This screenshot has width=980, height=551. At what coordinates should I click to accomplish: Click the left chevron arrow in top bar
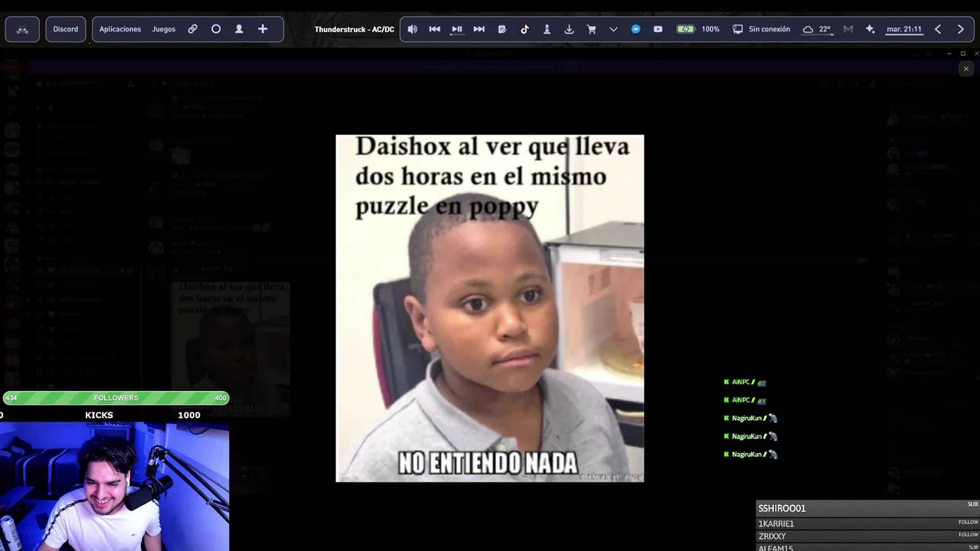[x=938, y=29]
